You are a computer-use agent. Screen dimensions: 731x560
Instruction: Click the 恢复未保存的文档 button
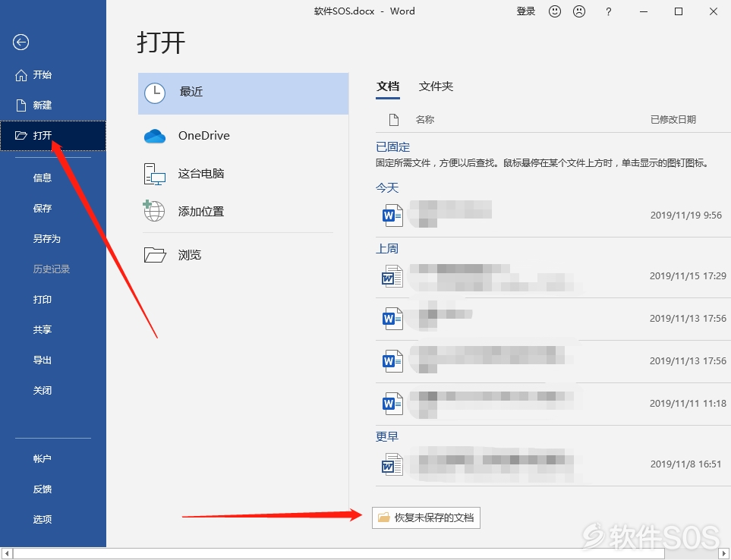tap(426, 518)
